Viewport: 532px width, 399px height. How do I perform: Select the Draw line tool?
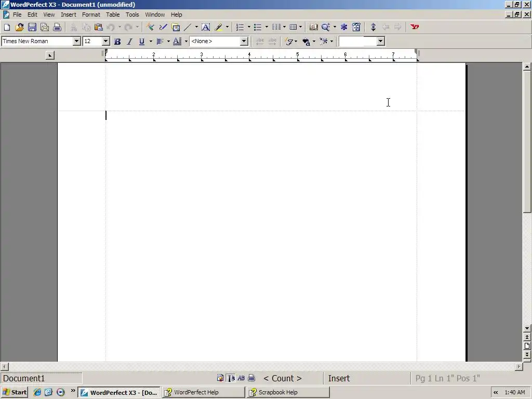[188, 27]
